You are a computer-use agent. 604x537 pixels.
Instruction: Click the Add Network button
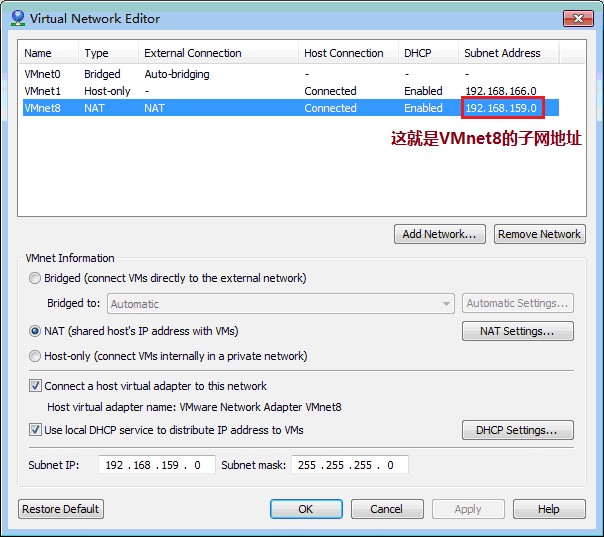click(x=440, y=234)
